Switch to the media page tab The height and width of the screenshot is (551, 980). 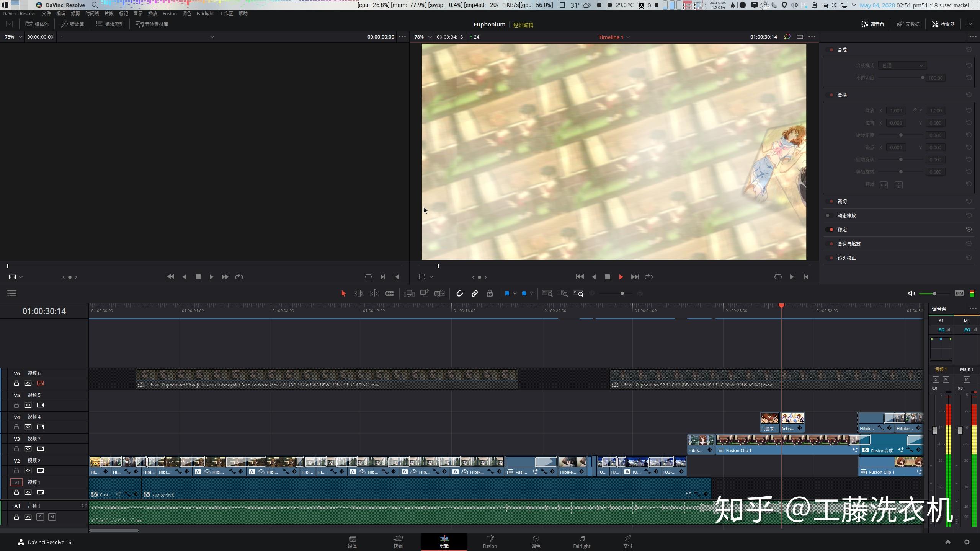coord(352,542)
